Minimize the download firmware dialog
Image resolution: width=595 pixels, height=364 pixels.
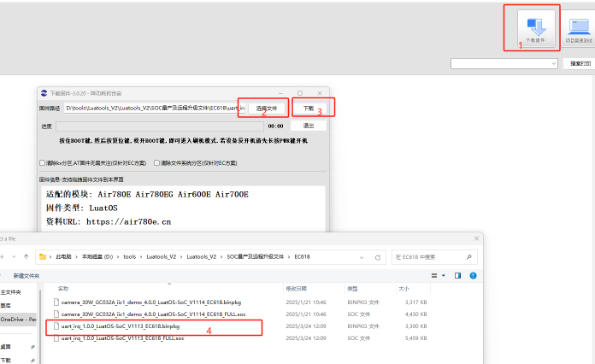point(280,93)
